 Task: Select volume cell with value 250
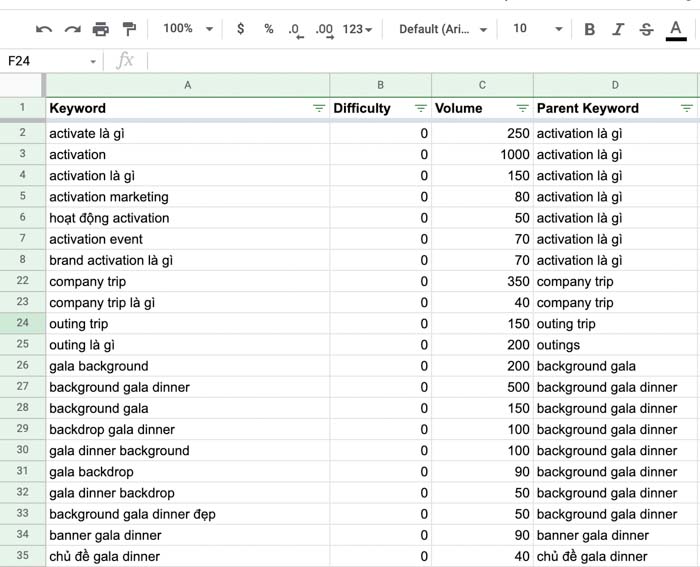[482, 133]
